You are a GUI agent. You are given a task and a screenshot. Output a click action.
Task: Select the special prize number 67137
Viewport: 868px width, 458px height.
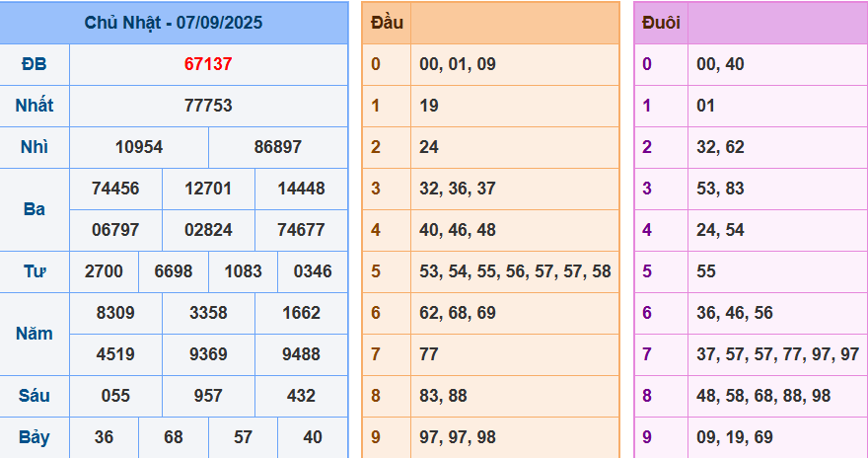tap(208, 64)
